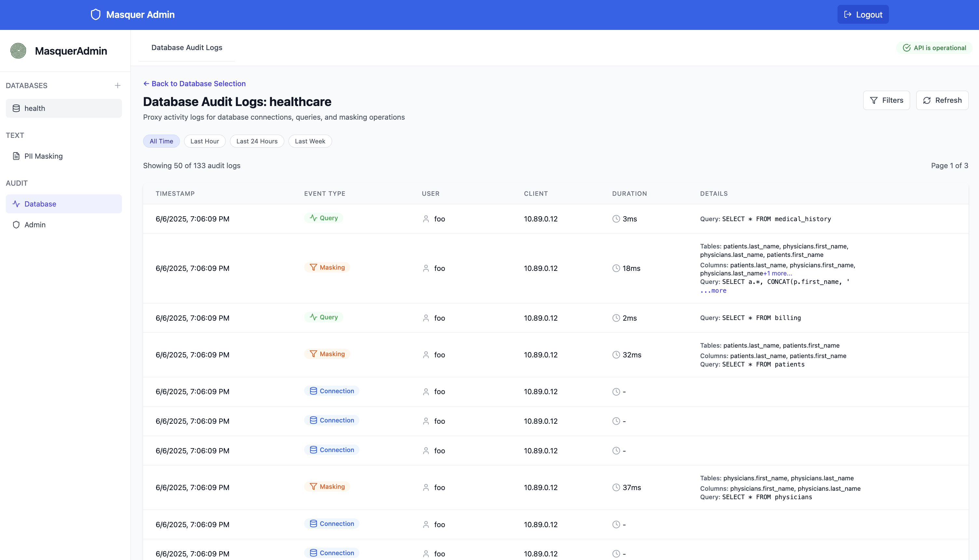Viewport: 979px width, 560px height.
Task: Expand columns with the +1 more link
Action: tap(778, 273)
